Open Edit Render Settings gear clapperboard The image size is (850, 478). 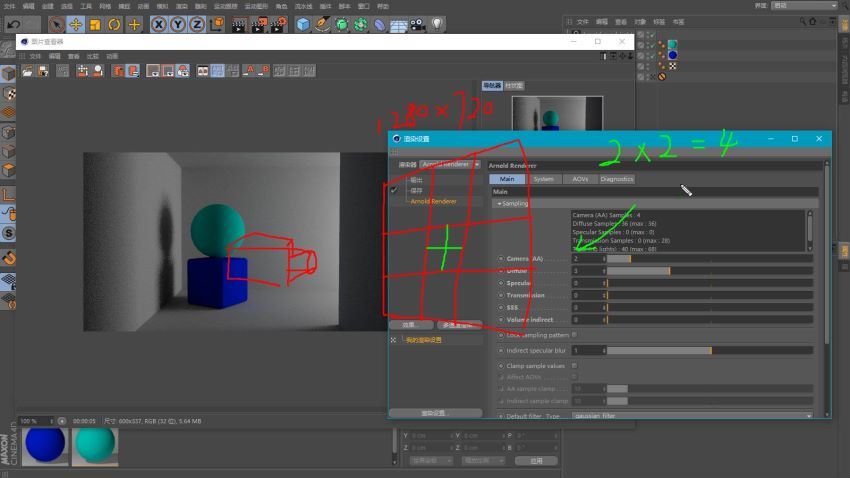tap(279, 24)
